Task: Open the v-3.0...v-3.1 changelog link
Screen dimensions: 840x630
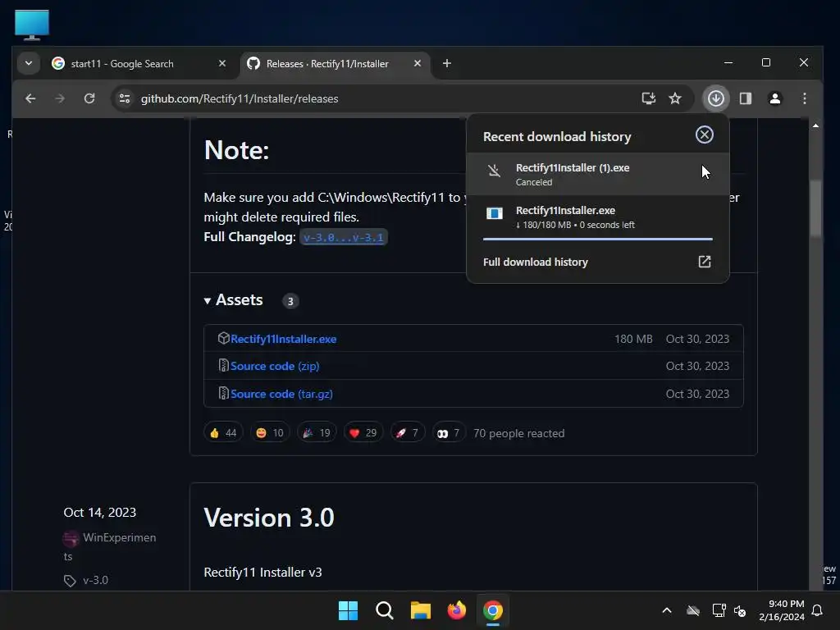Action: click(x=344, y=237)
